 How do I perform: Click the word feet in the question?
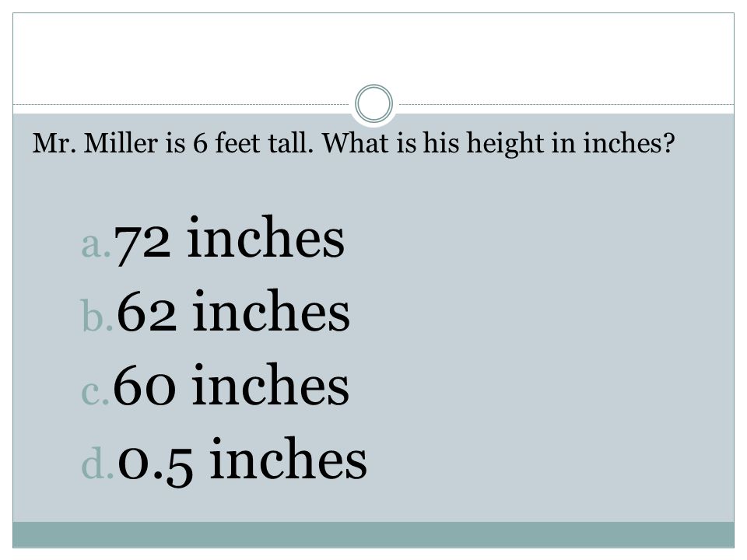point(238,142)
